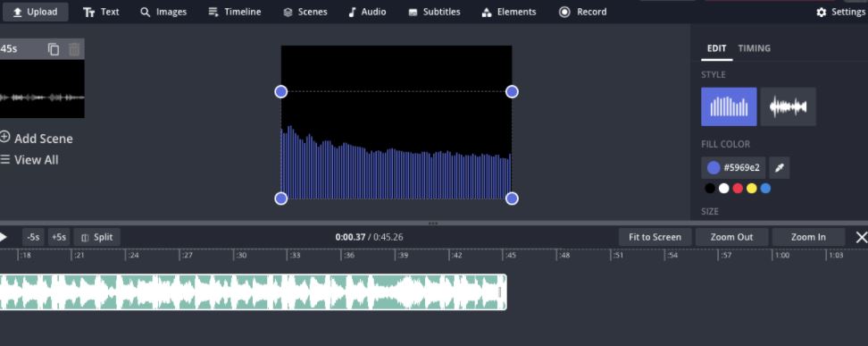This screenshot has width=868, height=346.
Task: Open the Subtitles tool
Action: tap(435, 12)
